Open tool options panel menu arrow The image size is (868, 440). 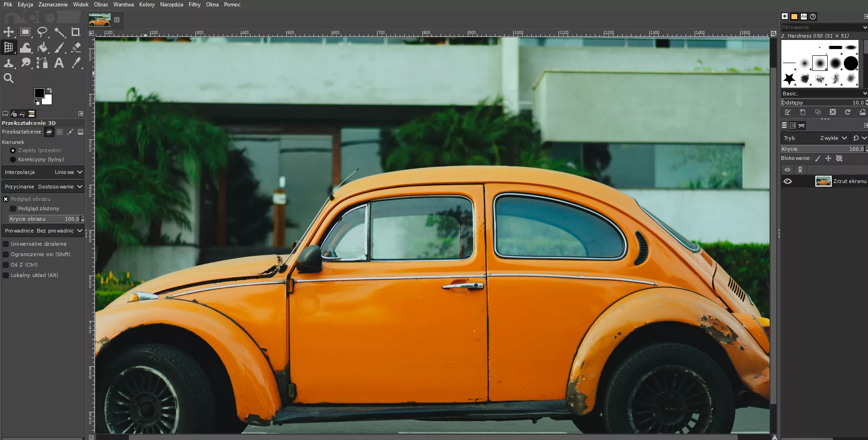pyautogui.click(x=81, y=114)
